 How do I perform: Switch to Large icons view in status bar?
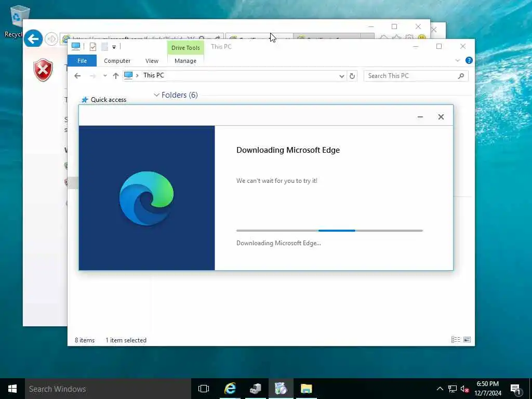point(467,340)
